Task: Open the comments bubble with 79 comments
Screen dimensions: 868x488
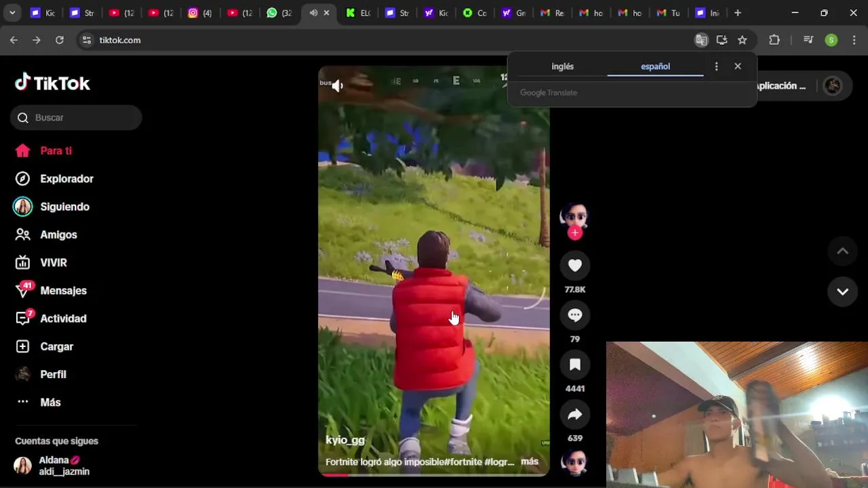Action: [575, 315]
